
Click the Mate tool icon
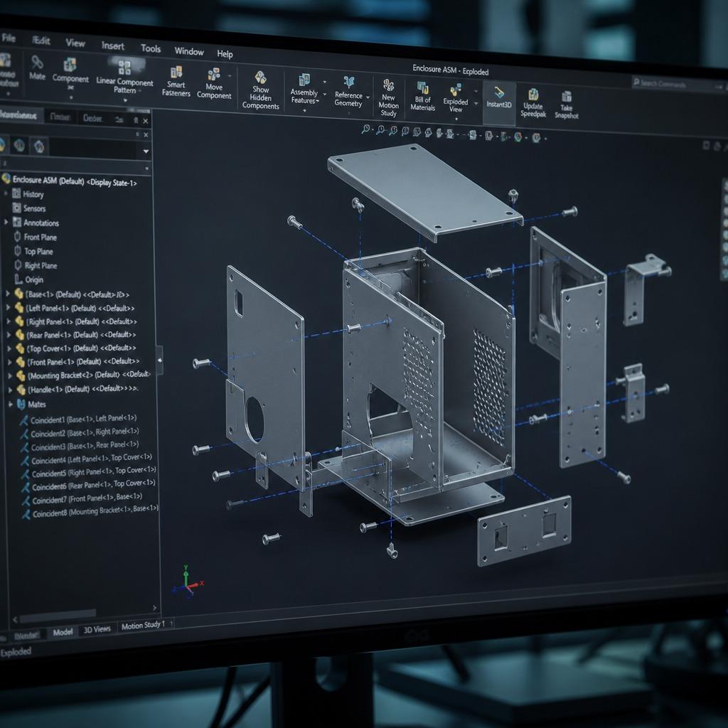(x=37, y=62)
